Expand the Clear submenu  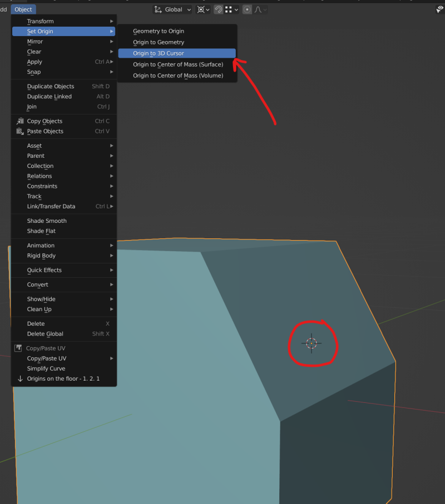pyautogui.click(x=64, y=52)
